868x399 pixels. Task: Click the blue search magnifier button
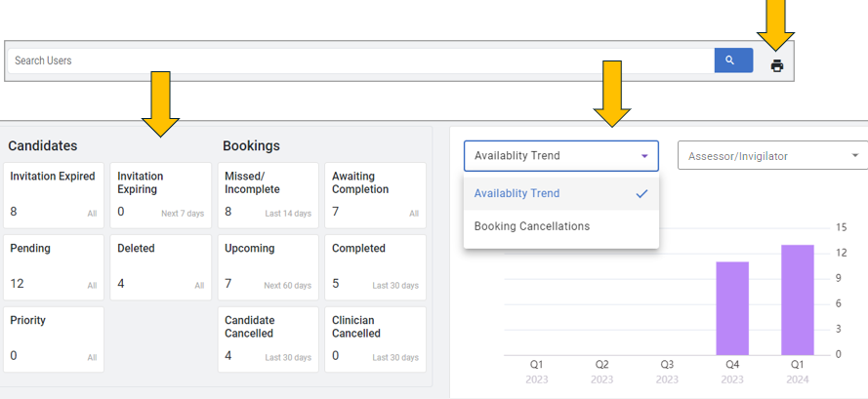pos(732,60)
